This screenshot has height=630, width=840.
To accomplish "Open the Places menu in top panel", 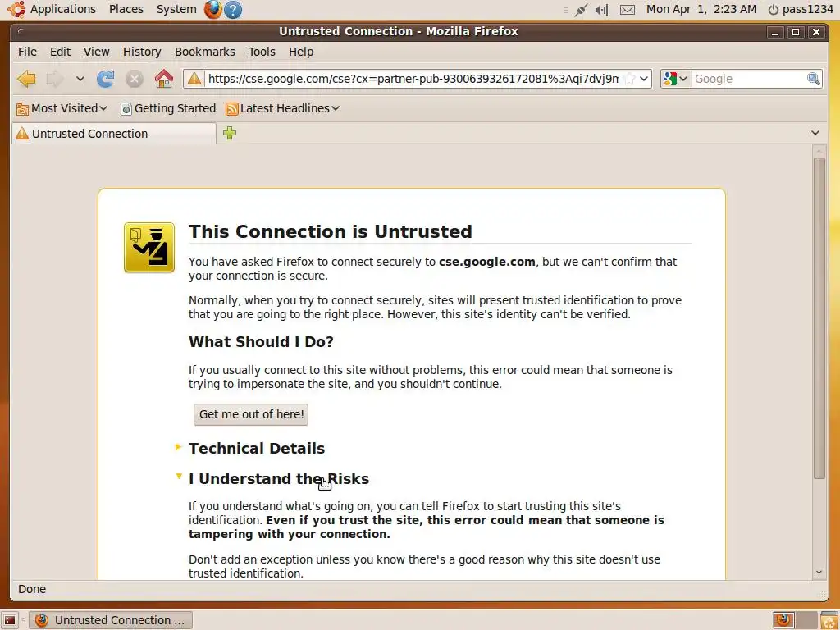I will coord(126,9).
